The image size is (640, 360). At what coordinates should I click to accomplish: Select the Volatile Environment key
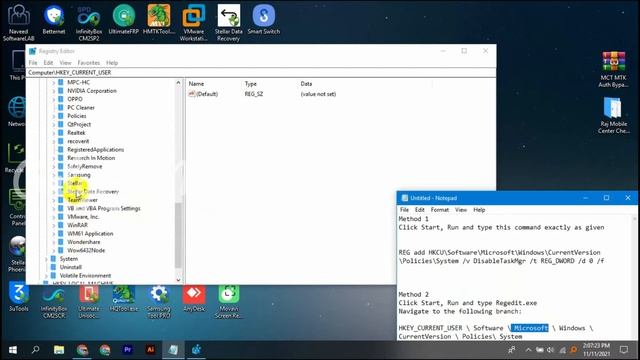(85, 276)
